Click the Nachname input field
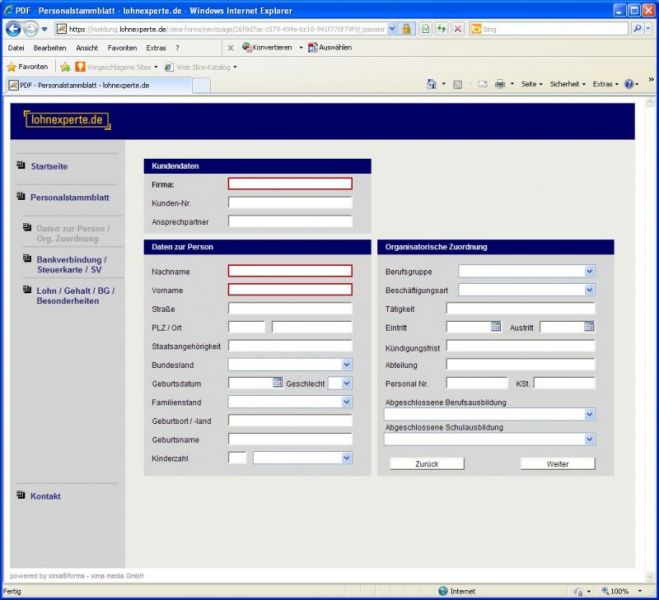This screenshot has height=600, width=659. click(290, 271)
